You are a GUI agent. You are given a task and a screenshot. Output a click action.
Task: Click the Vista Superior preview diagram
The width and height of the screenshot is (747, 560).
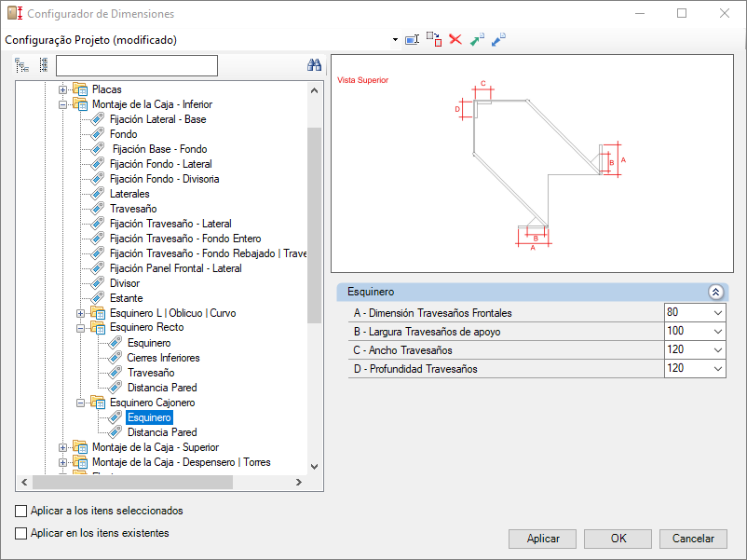(532, 163)
